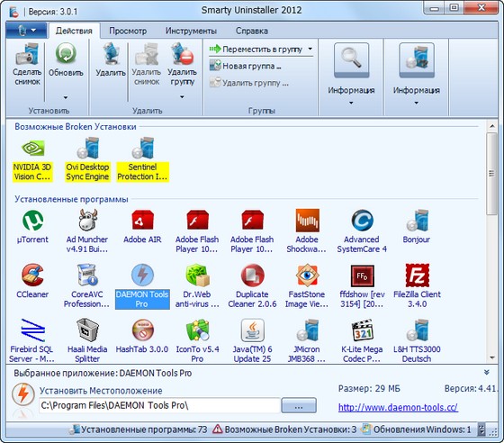Image resolution: width=504 pixels, height=443 pixels.
Task: Collapse the selected application details panel
Action: point(487,372)
